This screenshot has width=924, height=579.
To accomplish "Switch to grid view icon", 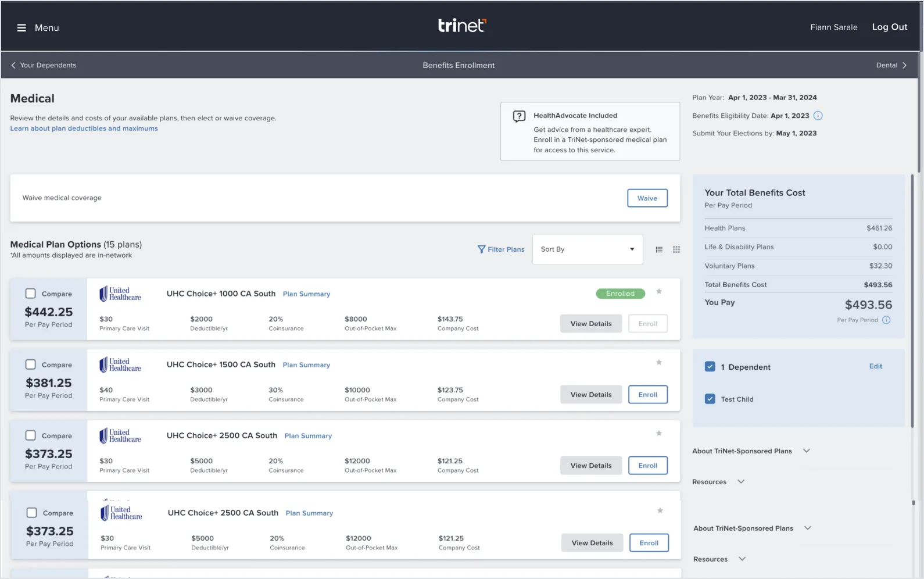I will pyautogui.click(x=676, y=249).
